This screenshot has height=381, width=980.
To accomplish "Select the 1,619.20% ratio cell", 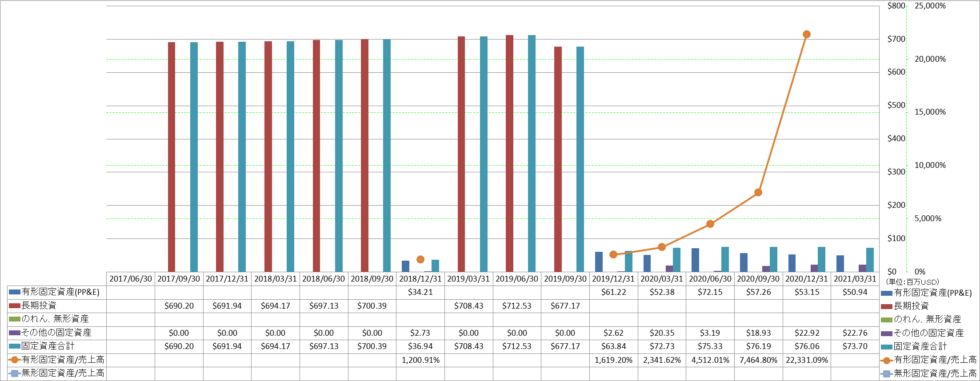I will click(x=613, y=360).
